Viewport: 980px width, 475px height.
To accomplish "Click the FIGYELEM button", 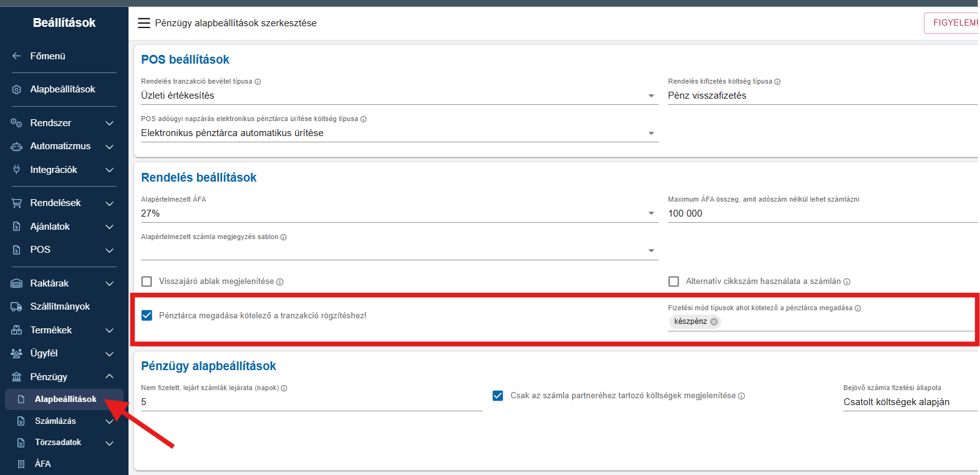I will pos(952,23).
